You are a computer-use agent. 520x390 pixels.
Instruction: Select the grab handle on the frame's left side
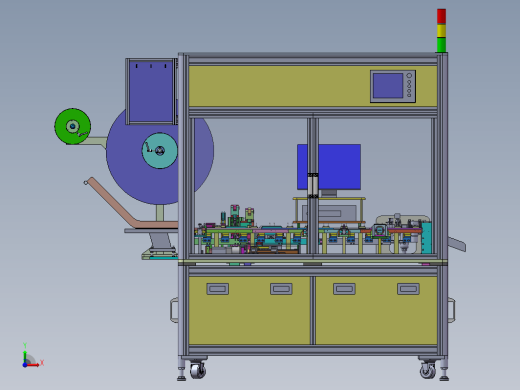click(174, 310)
